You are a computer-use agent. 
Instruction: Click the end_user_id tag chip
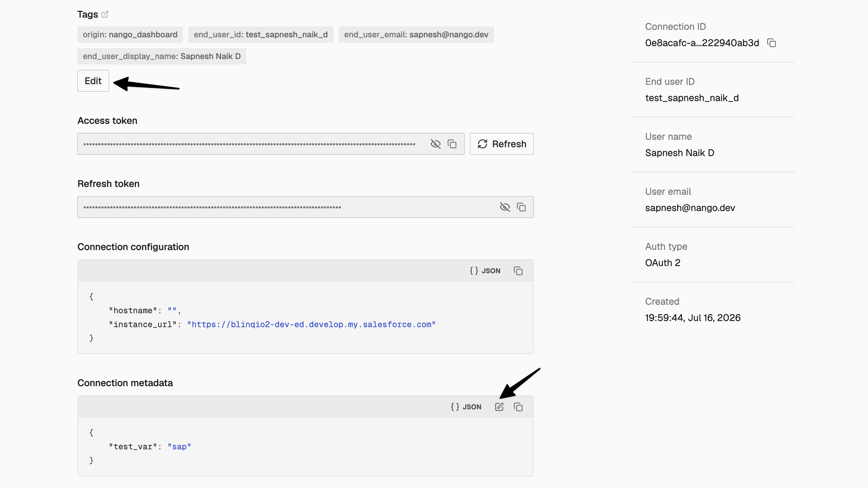click(x=261, y=35)
